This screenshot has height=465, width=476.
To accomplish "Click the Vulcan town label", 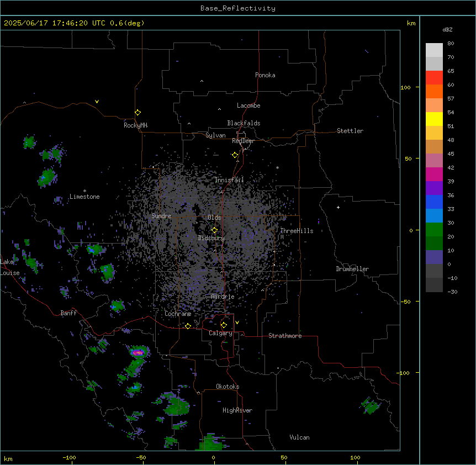I will coord(300,437).
